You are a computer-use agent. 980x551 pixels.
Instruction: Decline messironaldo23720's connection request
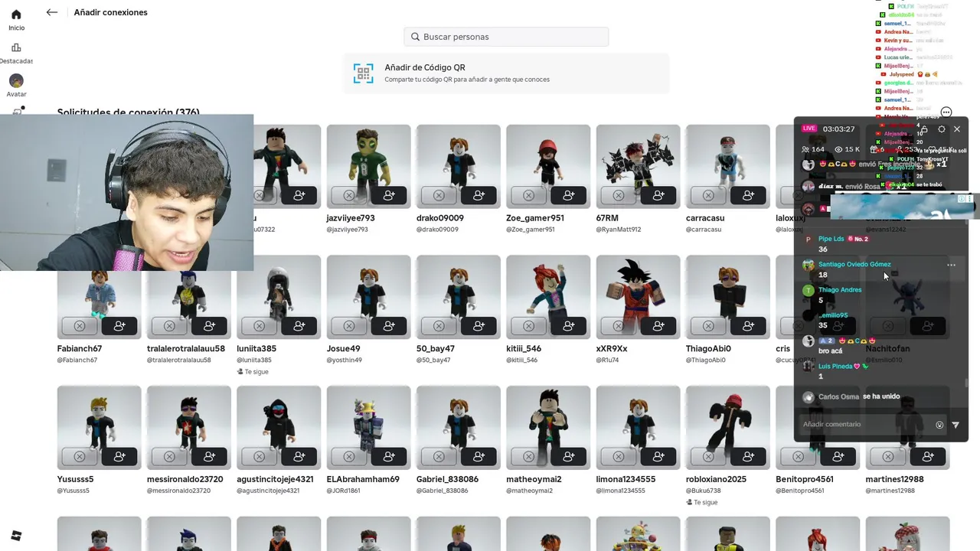(169, 457)
